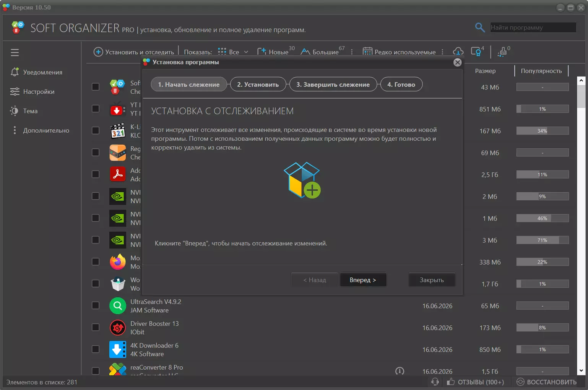The width and height of the screenshot is (588, 390).
Task: Click the 4K Downloader blue arrow icon
Action: pos(117,349)
